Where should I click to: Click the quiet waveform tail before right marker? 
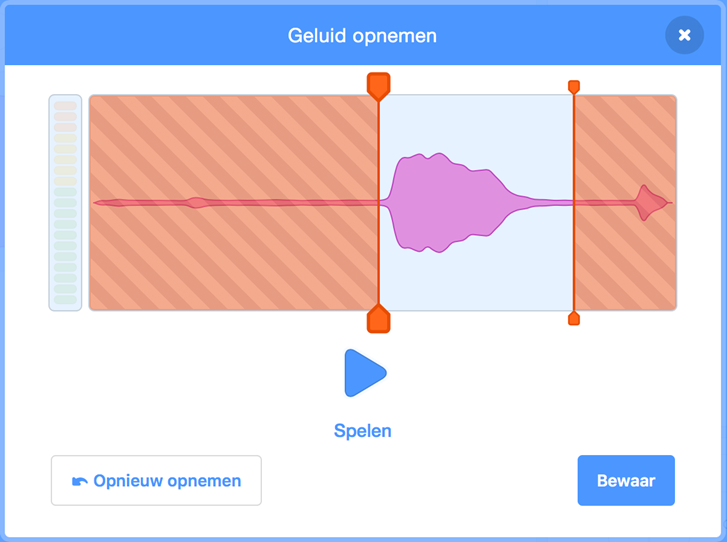coord(545,203)
